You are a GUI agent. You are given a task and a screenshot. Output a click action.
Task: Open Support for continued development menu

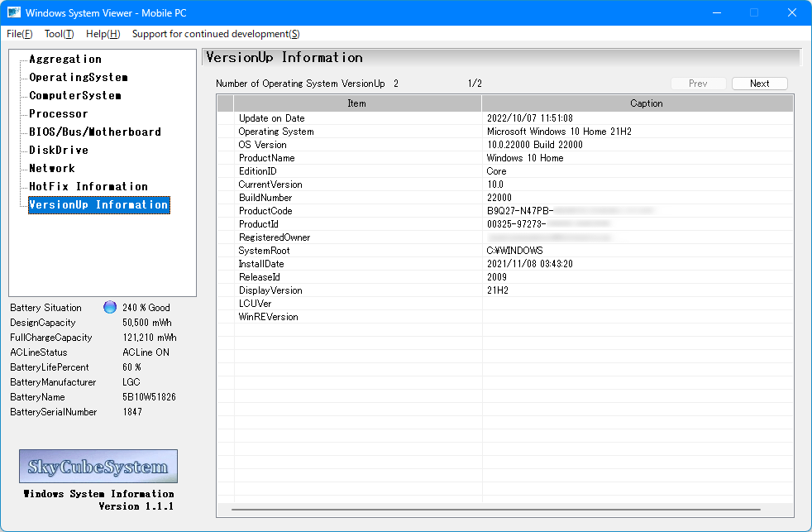click(216, 34)
